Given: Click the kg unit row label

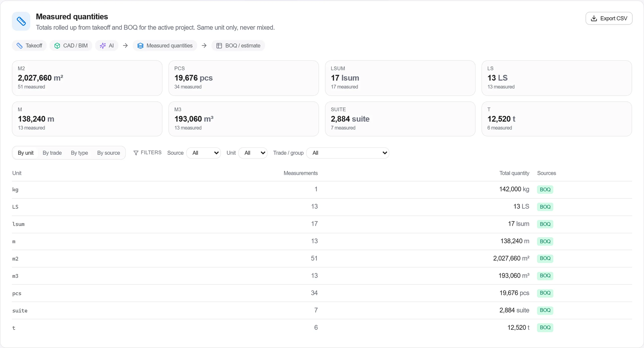Looking at the screenshot, I should point(15,190).
